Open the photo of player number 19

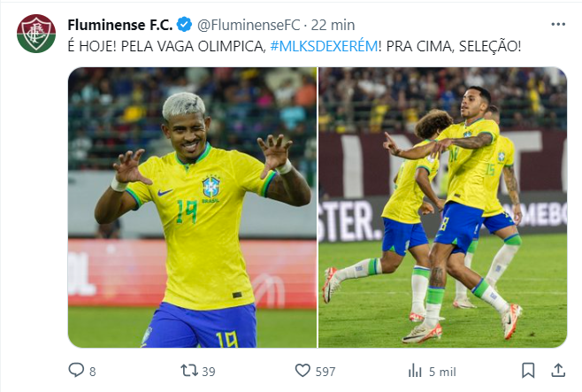tap(192, 207)
